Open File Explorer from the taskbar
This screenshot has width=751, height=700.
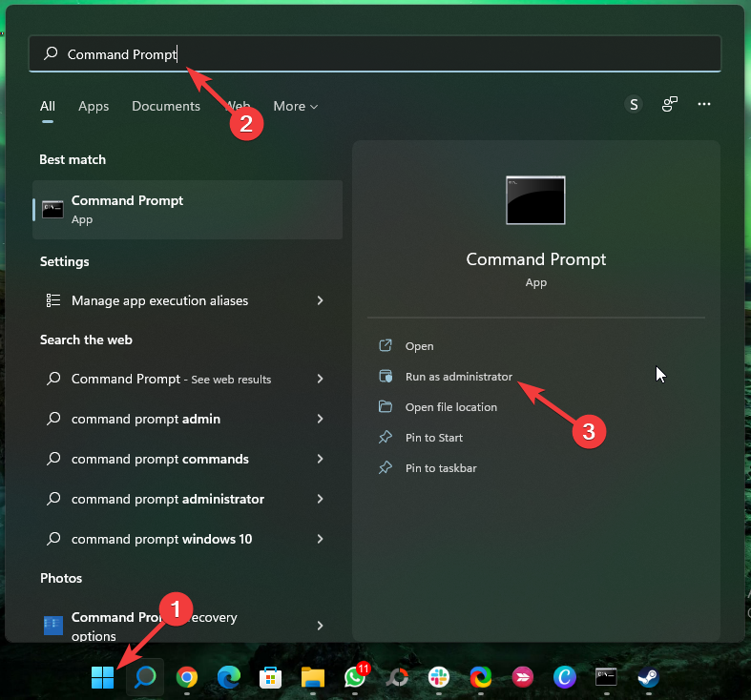(x=313, y=677)
